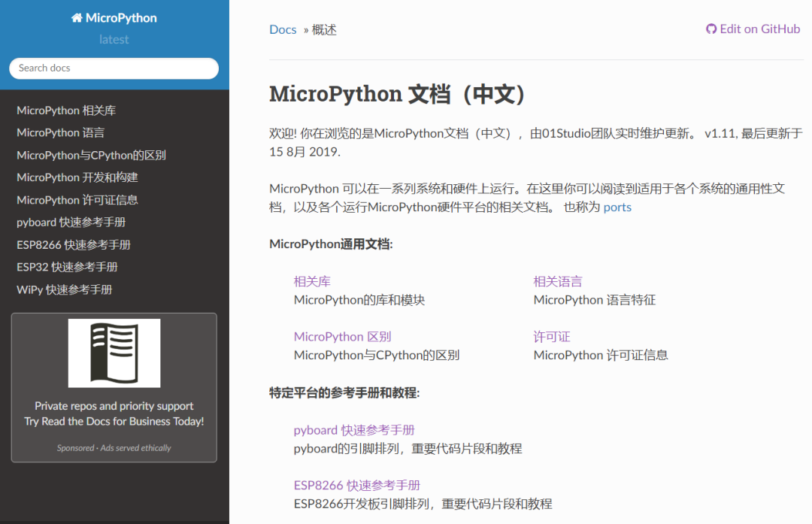Open the 相关语言 link in the content
The height and width of the screenshot is (524, 812).
(558, 280)
